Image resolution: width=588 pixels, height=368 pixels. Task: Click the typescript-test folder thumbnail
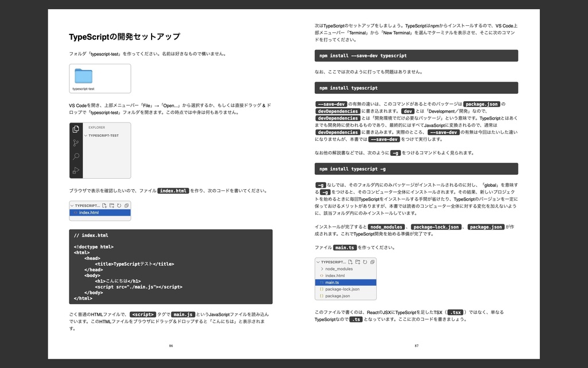[x=83, y=76]
